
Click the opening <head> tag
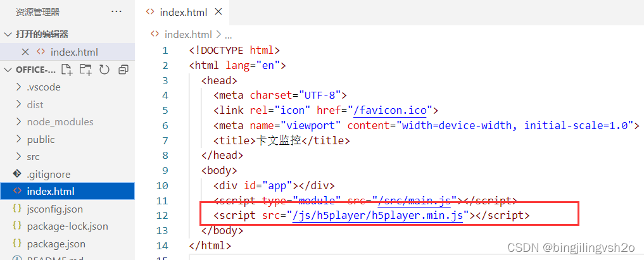tap(219, 80)
